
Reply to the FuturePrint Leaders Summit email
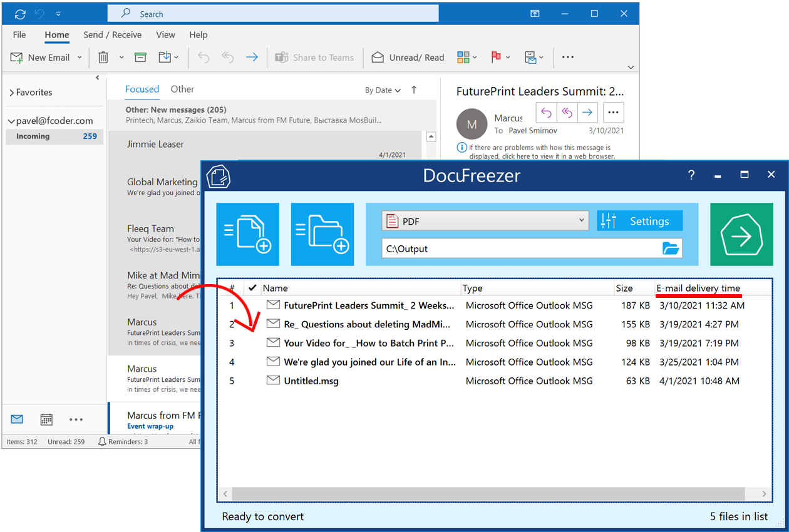pos(545,112)
